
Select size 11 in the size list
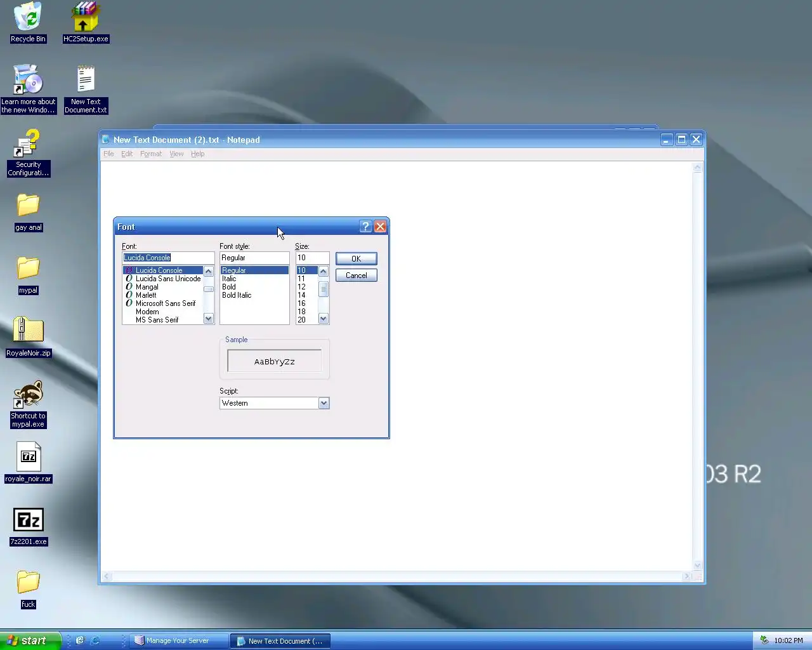click(306, 279)
